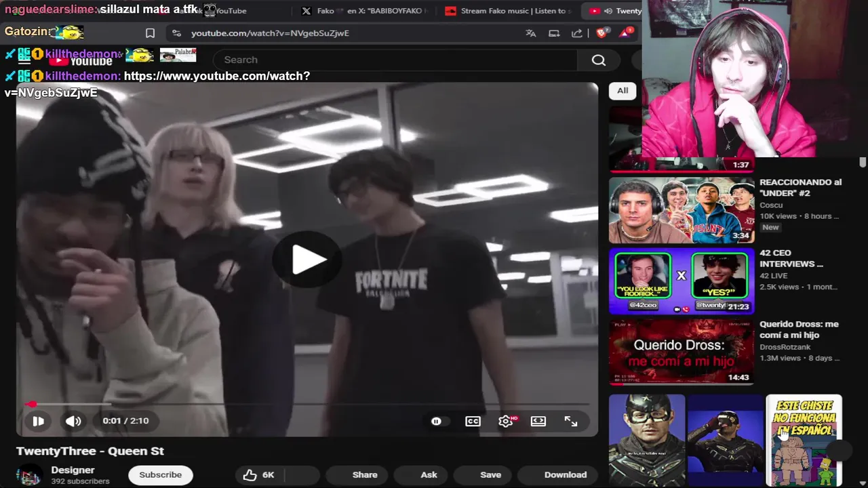Image resolution: width=868 pixels, height=488 pixels.
Task: Open the Designer channel avatar
Action: (28, 475)
